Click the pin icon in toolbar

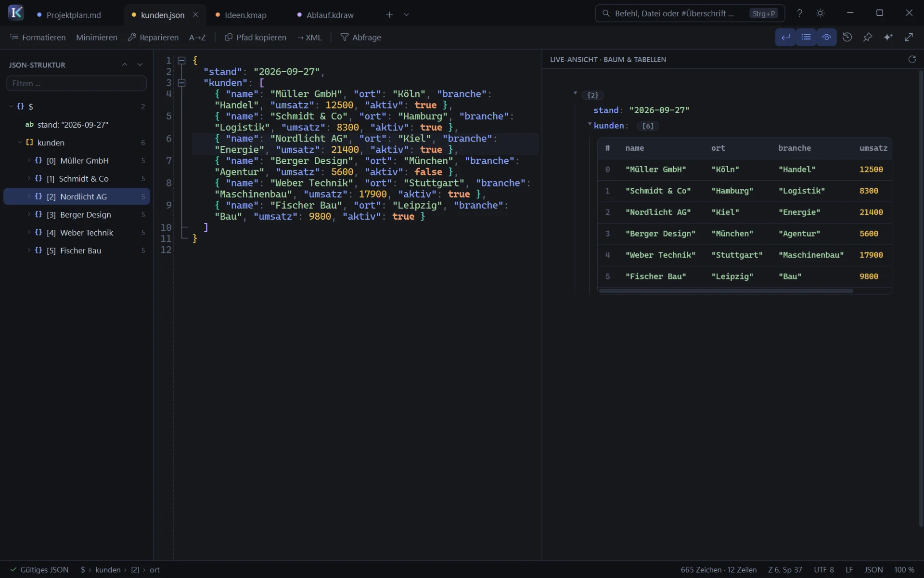click(868, 37)
